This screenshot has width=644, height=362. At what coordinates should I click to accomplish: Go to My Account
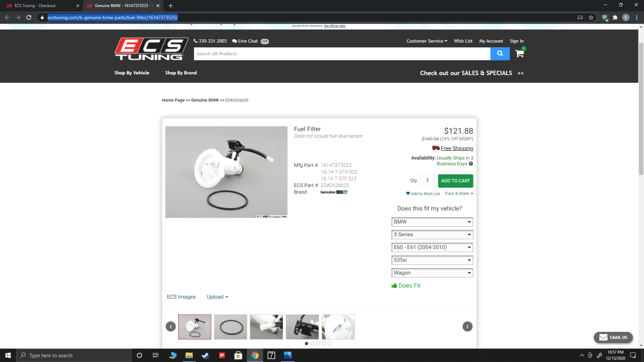point(491,41)
